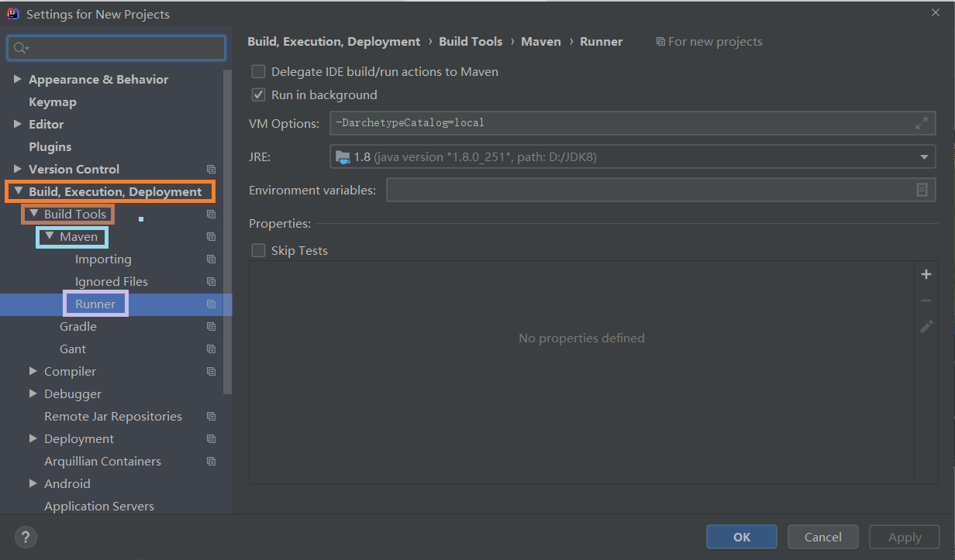955x560 pixels.
Task: Click project-level icon beside Version Control
Action: click(x=211, y=169)
